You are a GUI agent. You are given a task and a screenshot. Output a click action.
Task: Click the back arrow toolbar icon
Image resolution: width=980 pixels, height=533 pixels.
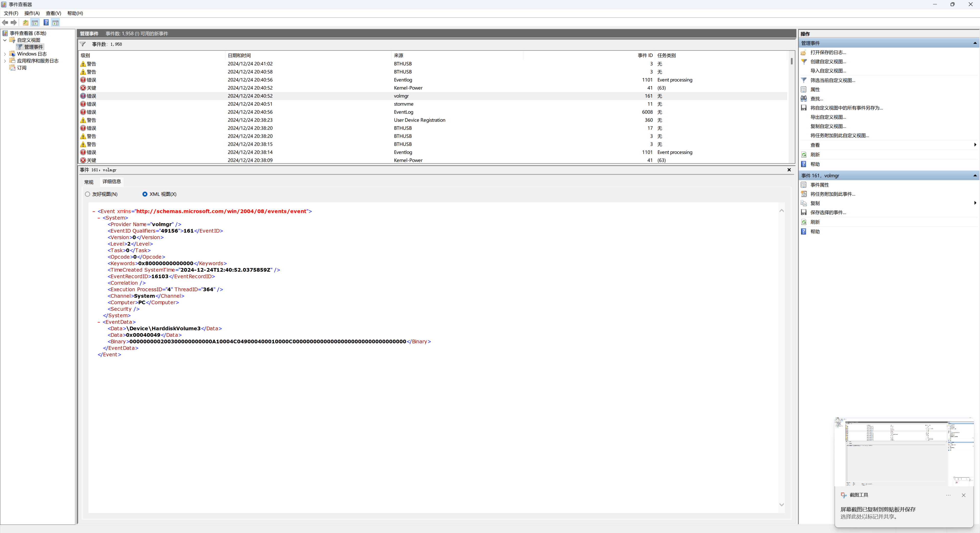pos(5,22)
